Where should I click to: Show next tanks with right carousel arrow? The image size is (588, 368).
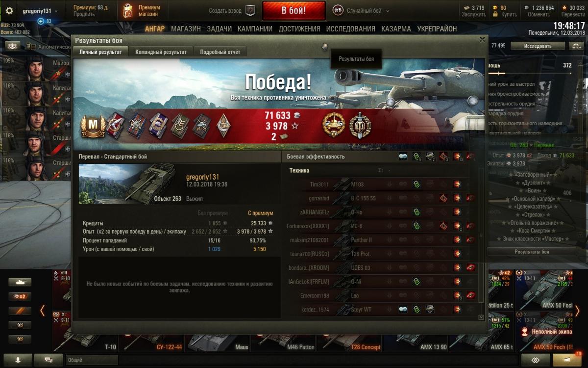(577, 311)
